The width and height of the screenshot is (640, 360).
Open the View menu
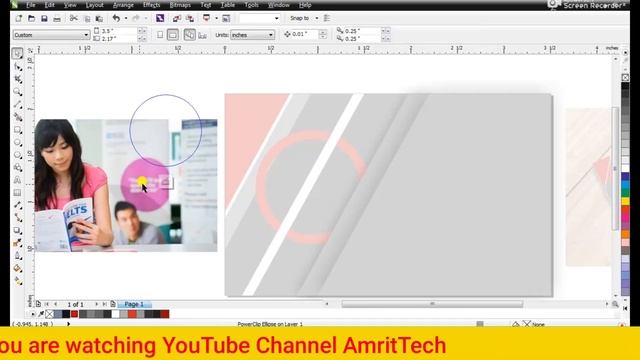tap(70, 5)
